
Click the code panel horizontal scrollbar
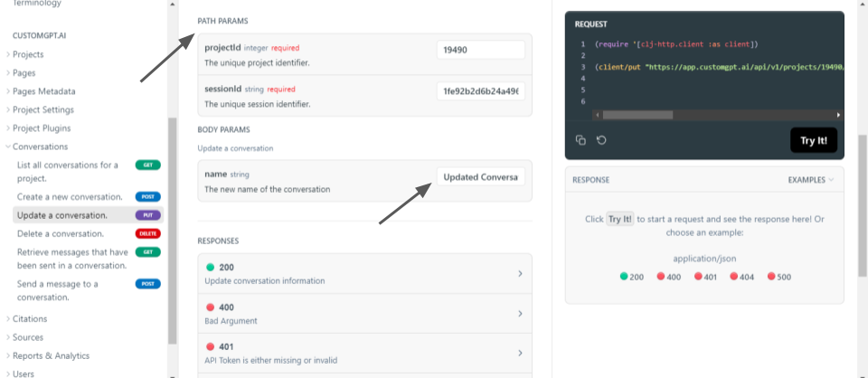(637, 115)
